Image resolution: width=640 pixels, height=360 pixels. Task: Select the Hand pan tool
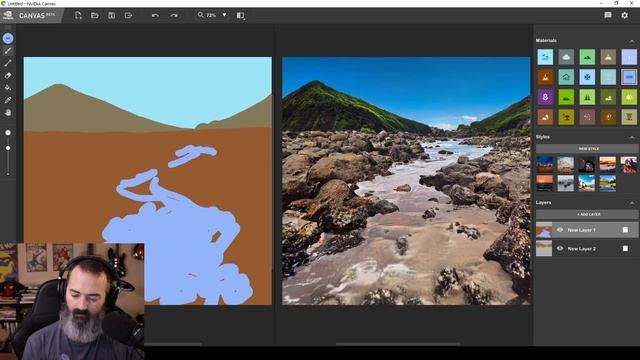point(8,112)
